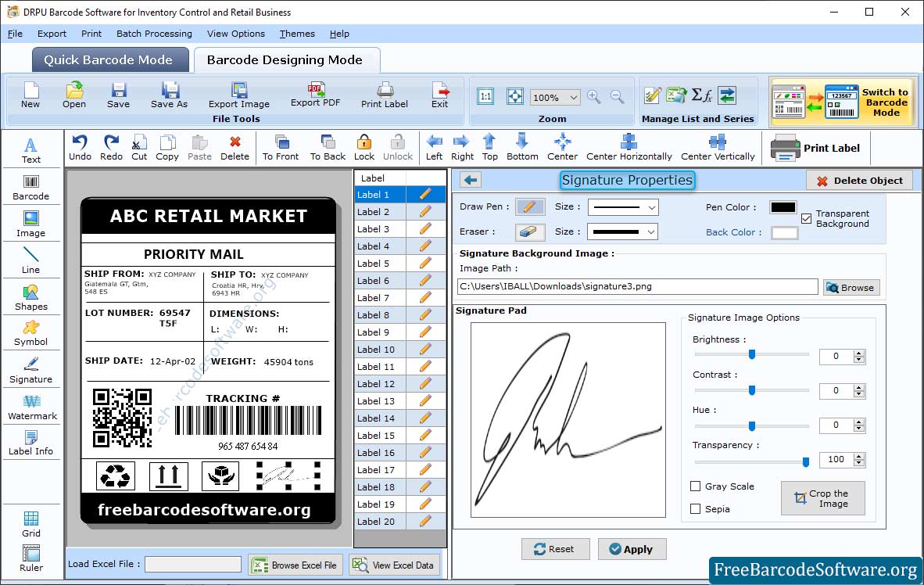Screen dimensions: 924x585
Task: Open the Shapes tool
Action: pyautogui.click(x=31, y=298)
